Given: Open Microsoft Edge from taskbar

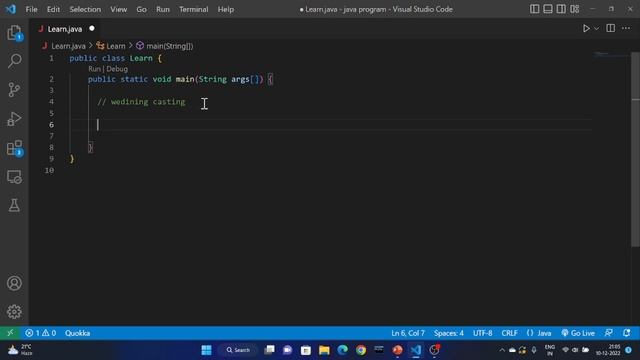Looking at the screenshot, I should tap(342, 350).
